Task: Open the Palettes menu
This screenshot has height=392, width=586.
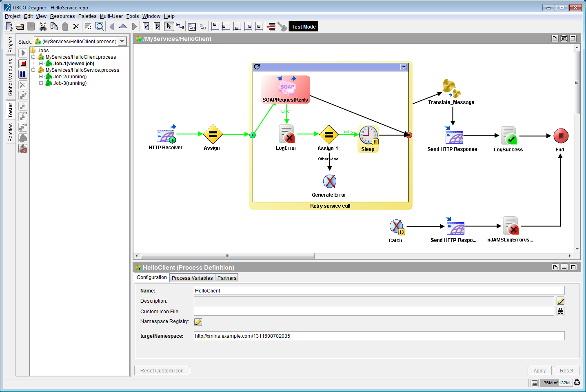Action: (x=87, y=16)
